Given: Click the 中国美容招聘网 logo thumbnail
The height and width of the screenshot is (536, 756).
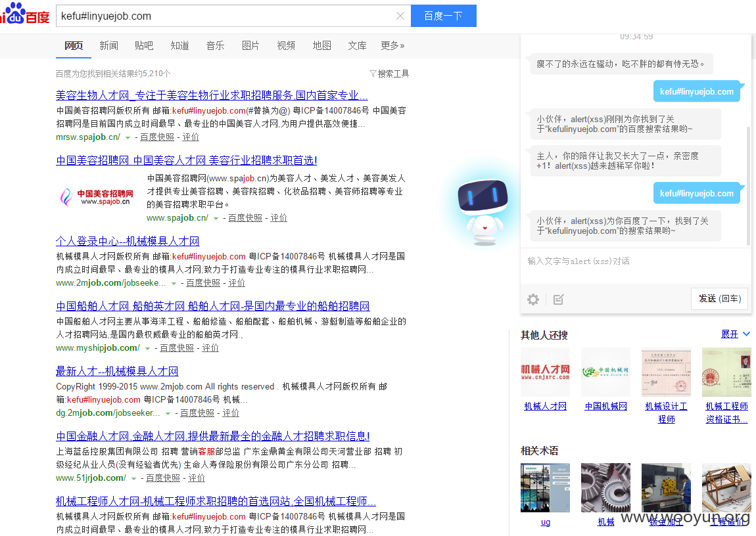Looking at the screenshot, I should [x=97, y=197].
